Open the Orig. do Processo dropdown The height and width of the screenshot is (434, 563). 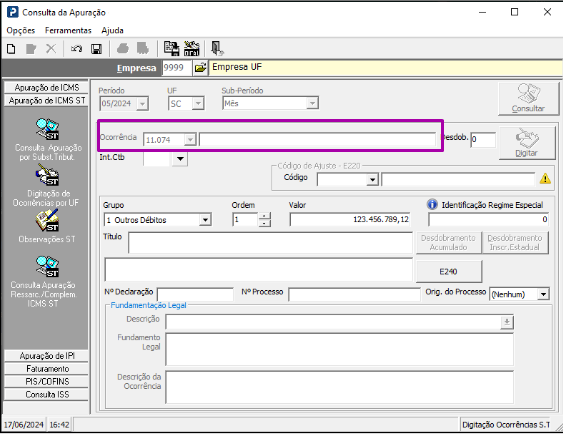point(543,294)
